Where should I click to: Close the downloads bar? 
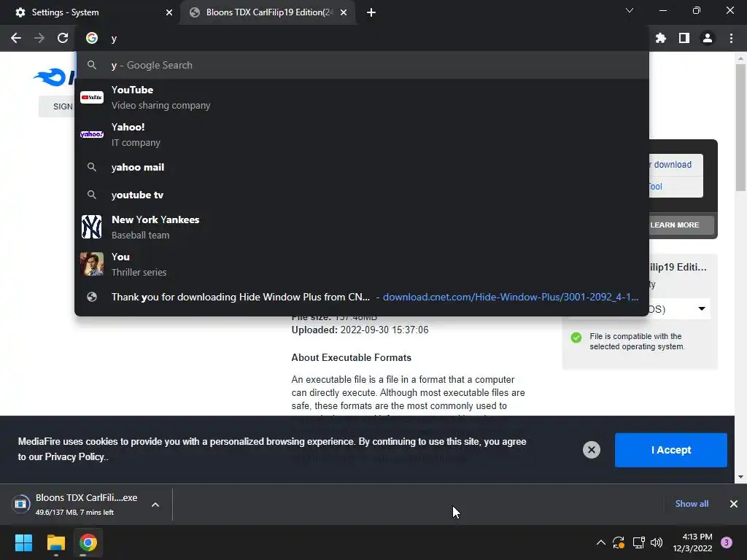click(734, 504)
